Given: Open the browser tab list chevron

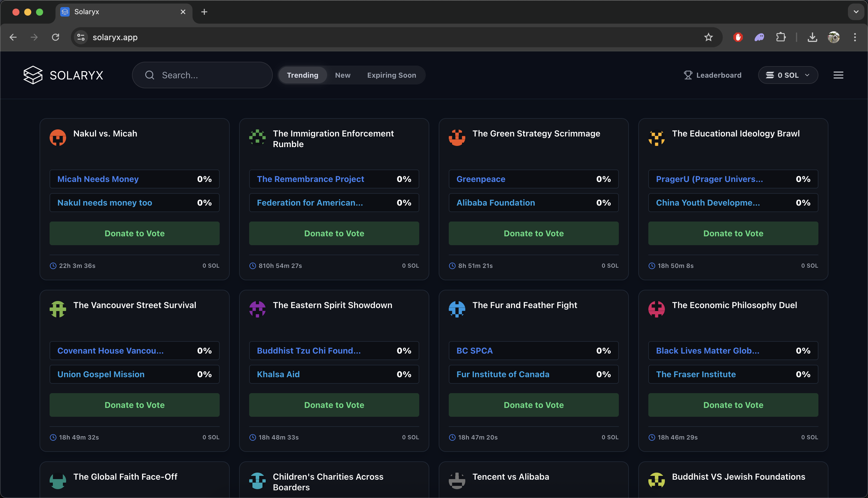Looking at the screenshot, I should pos(856,12).
